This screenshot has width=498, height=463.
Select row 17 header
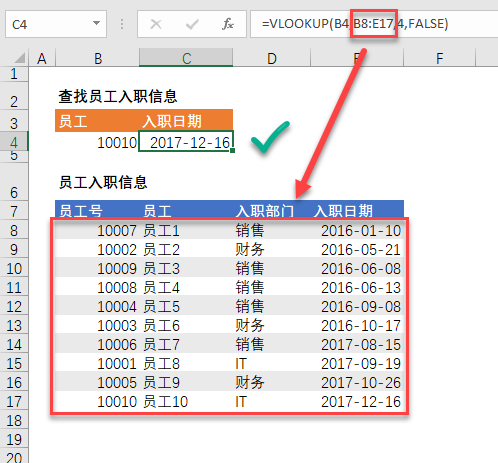(x=14, y=401)
